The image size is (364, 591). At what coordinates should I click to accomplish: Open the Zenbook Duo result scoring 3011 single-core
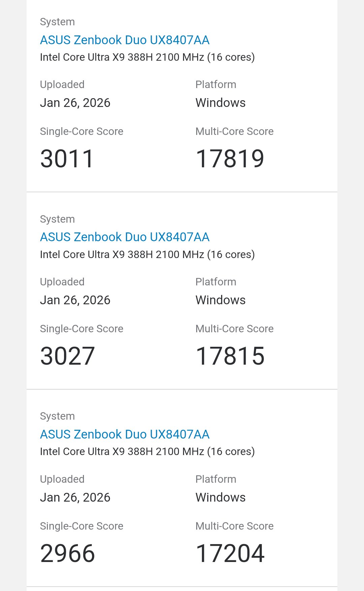point(125,40)
